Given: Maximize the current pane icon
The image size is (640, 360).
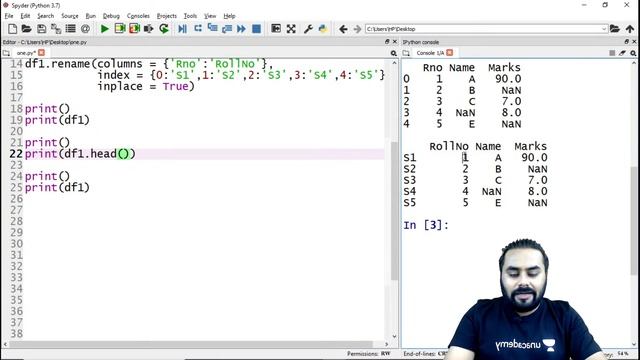Looking at the screenshot, I should [276, 29].
